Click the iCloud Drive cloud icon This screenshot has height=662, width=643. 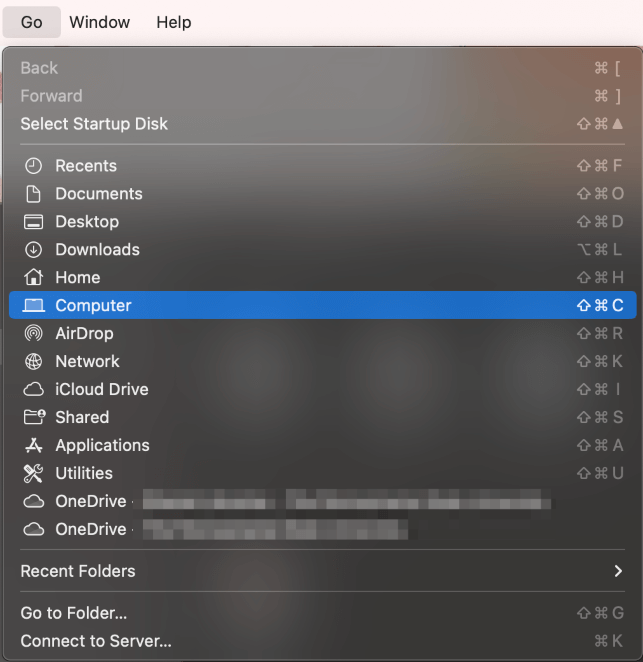click(33, 389)
